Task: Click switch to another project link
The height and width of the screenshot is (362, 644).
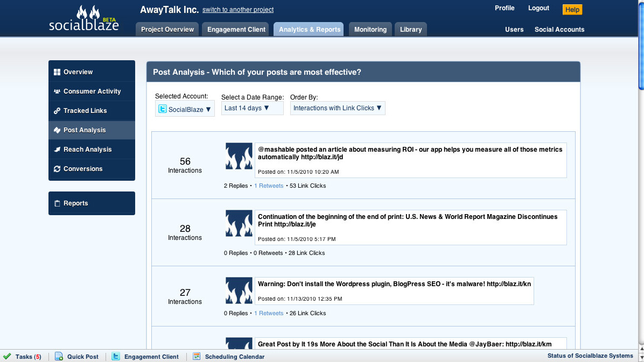Action: [x=238, y=10]
